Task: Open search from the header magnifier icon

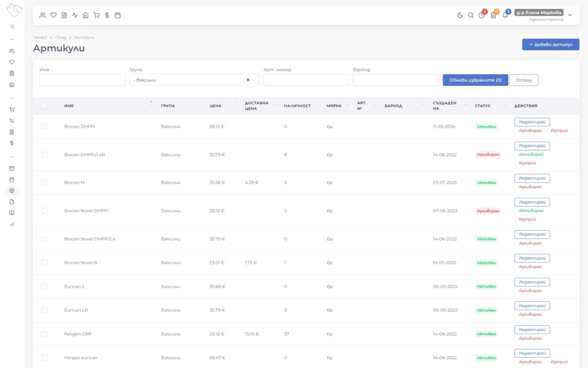Action: pyautogui.click(x=471, y=15)
